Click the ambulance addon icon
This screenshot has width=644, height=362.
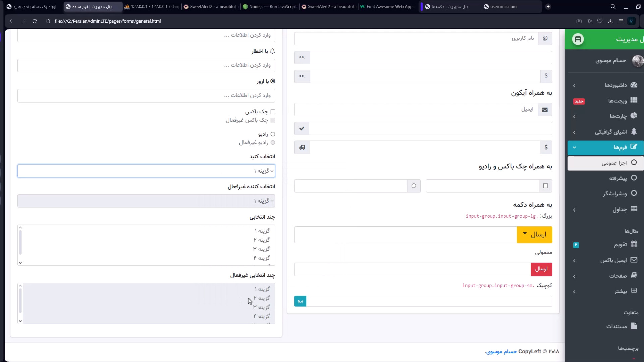tap(302, 147)
